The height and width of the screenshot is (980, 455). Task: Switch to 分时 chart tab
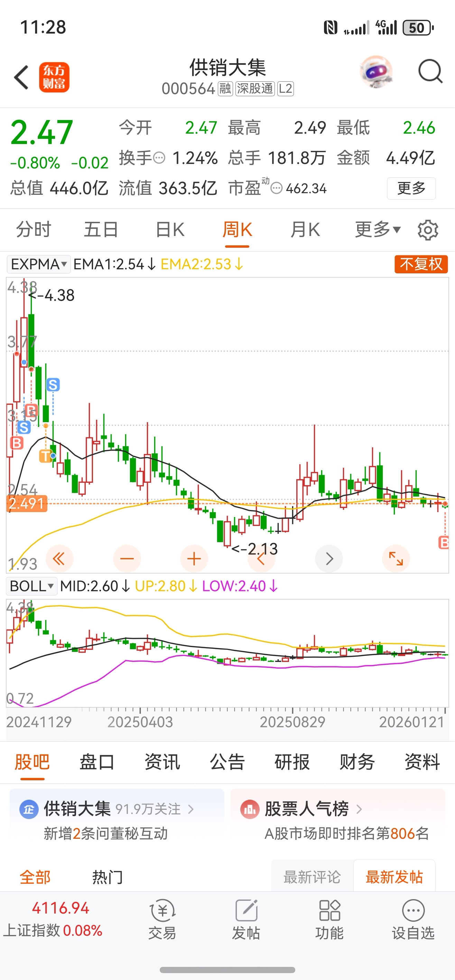(x=34, y=230)
